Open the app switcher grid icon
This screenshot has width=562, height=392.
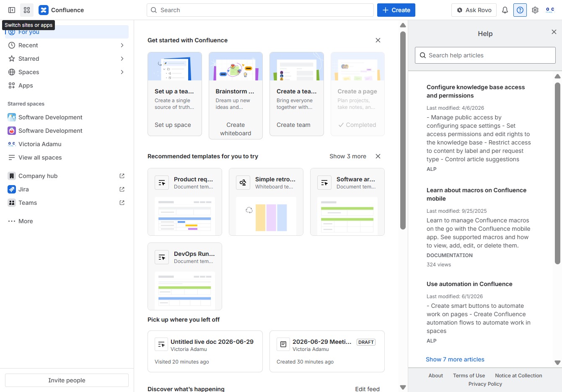pyautogui.click(x=27, y=10)
